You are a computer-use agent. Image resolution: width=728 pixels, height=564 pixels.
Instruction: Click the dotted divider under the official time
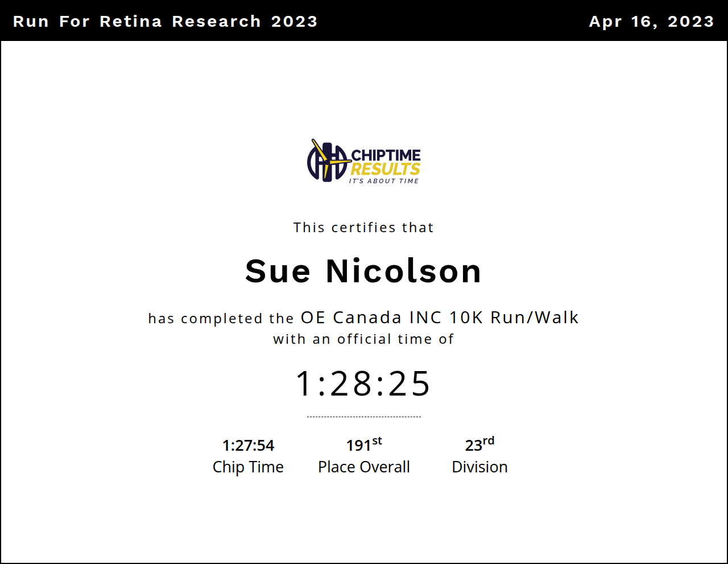(363, 417)
